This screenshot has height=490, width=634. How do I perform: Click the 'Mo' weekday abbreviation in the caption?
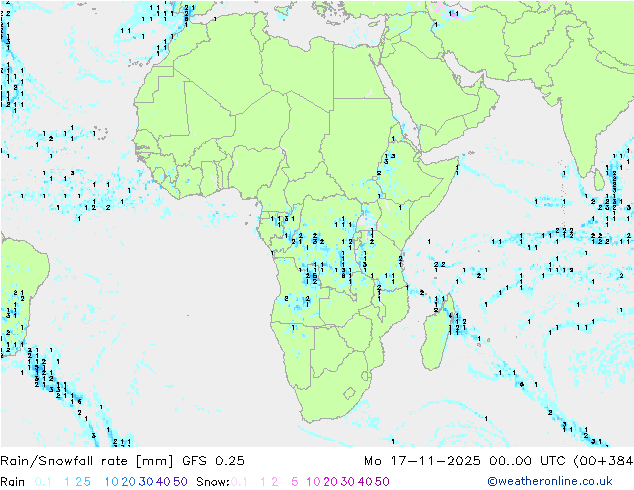pos(373,461)
